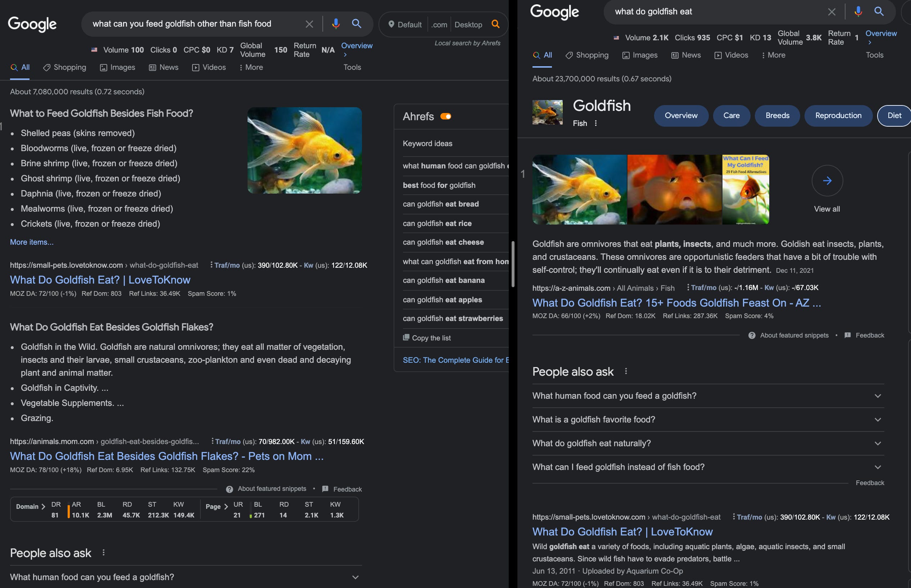This screenshot has width=911, height=588.
Task: Open 'What Do Goldfish Eat? | LoveToKnow' left result
Action: coord(100,280)
